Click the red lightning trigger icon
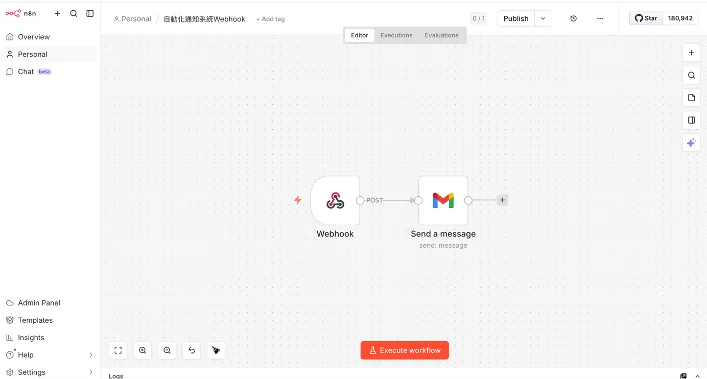Image resolution: width=707 pixels, height=379 pixels. click(298, 200)
